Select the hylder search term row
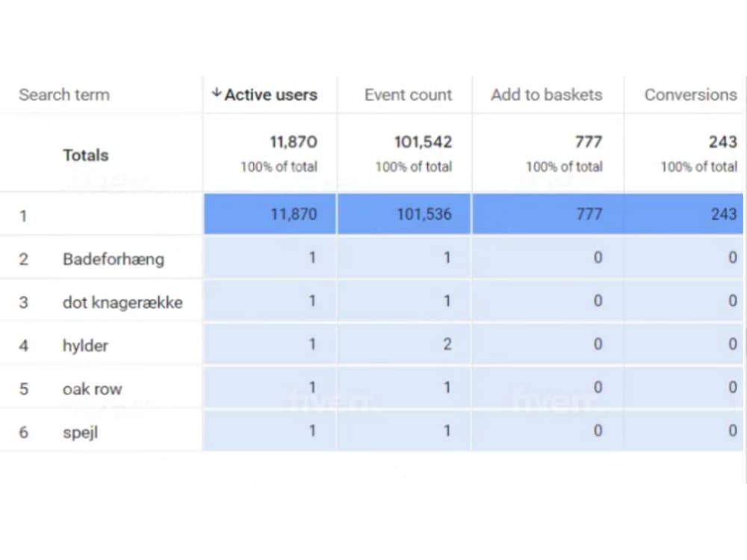 click(x=84, y=346)
